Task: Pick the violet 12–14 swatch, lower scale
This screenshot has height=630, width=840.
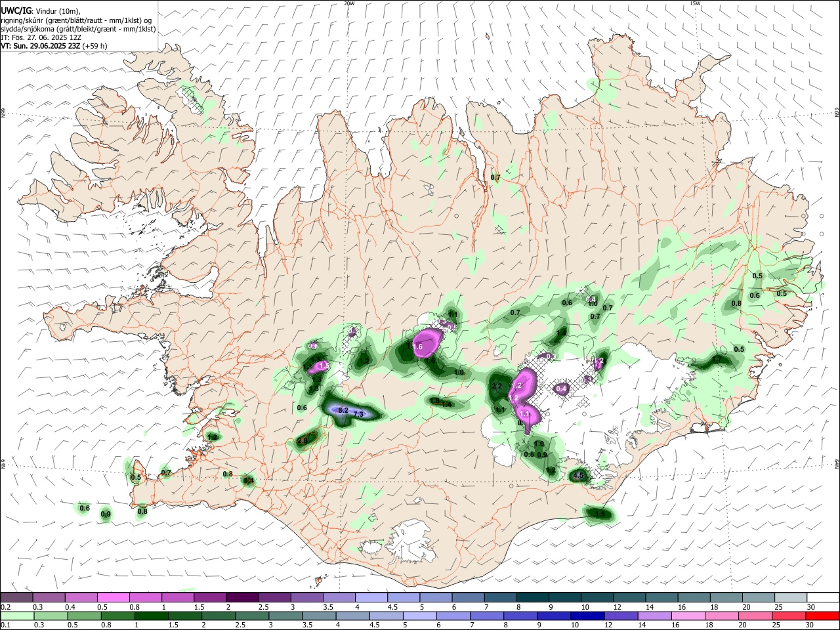Action: [x=621, y=616]
